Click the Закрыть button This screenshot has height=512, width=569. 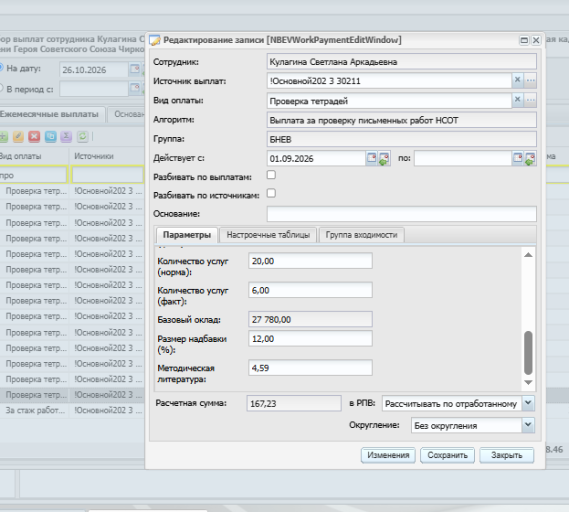point(507,455)
